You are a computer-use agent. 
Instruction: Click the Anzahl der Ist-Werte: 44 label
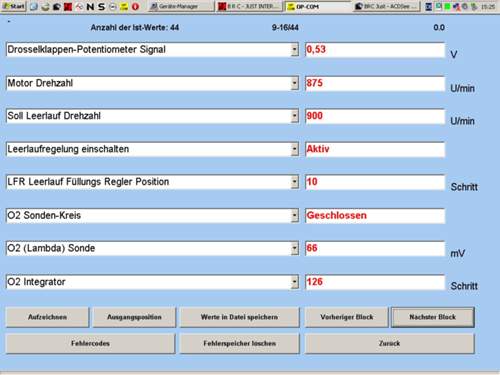tap(135, 28)
